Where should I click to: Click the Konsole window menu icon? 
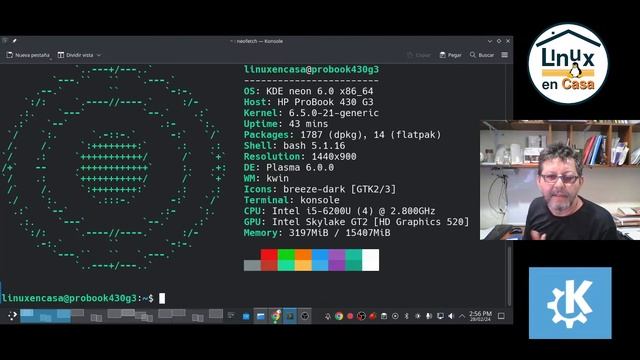coord(5,41)
